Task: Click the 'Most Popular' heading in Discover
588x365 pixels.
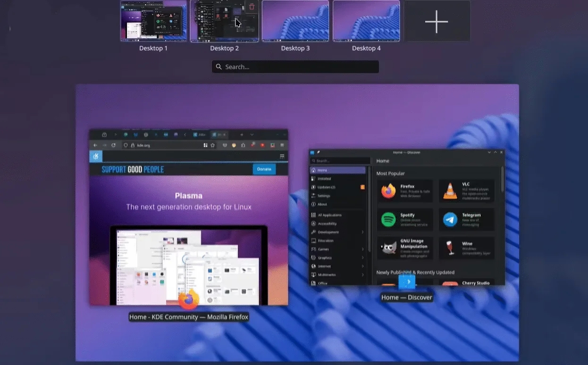Action: click(x=391, y=174)
